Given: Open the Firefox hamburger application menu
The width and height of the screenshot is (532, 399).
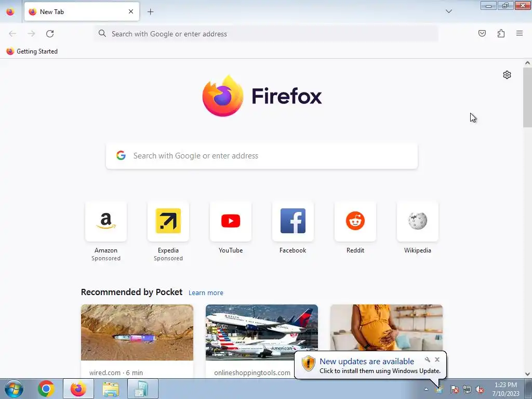Looking at the screenshot, I should 520,33.
